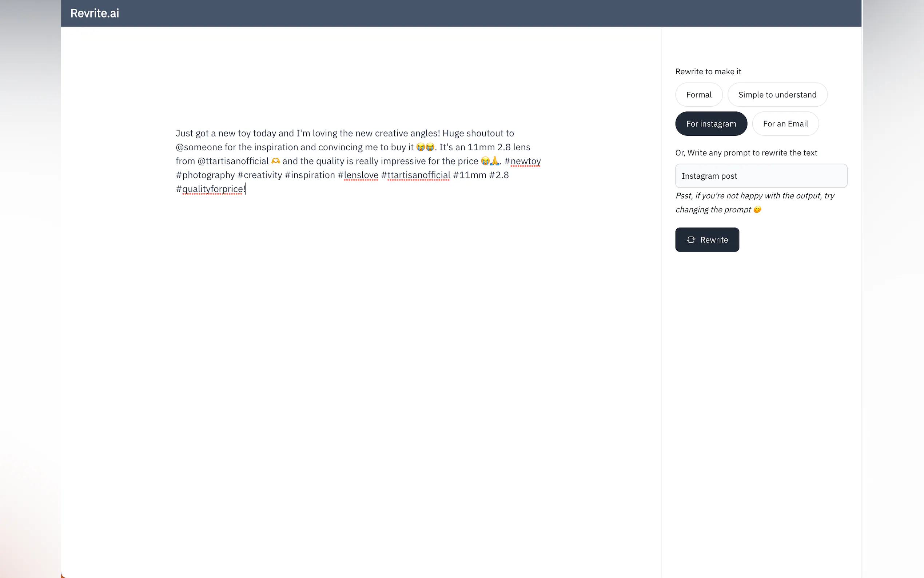Click the heart hands emoji after @ttartisanofficial

pos(275,161)
